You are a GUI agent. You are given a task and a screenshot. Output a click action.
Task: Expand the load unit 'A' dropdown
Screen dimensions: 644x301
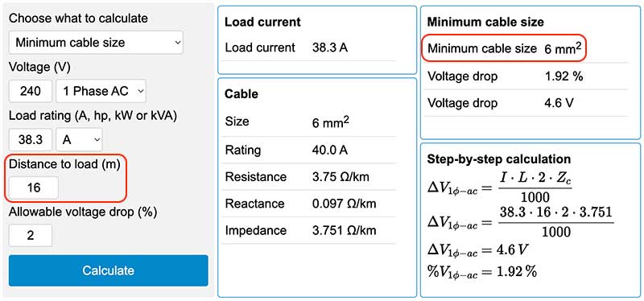point(79,139)
